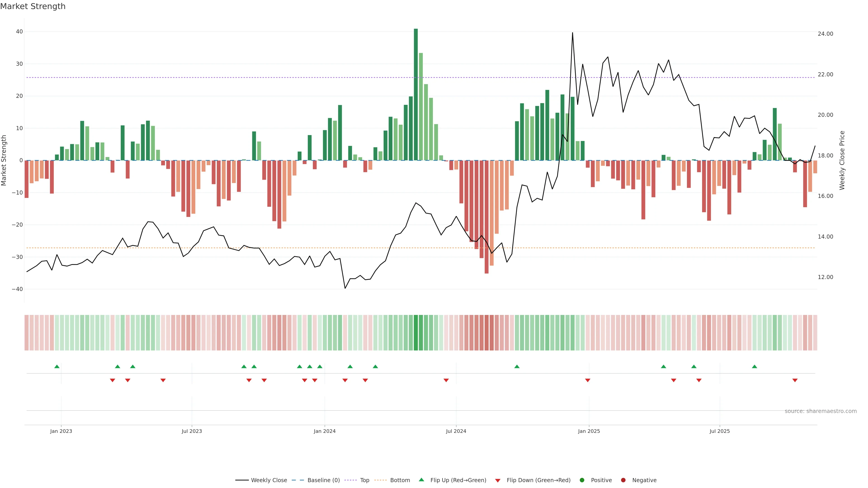Click the first Flip Up marker near Jan 2023
Viewport: 868px width, 488px height.
(x=57, y=366)
